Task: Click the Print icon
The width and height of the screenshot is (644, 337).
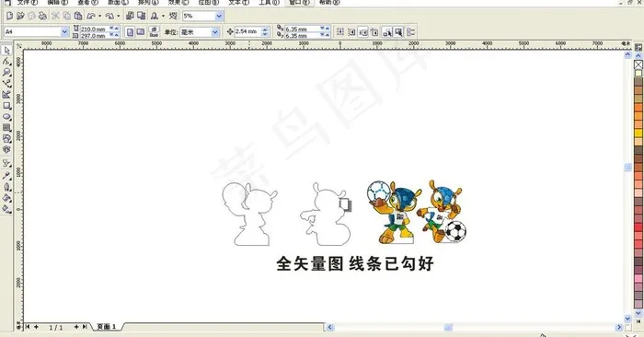Action: point(42,16)
